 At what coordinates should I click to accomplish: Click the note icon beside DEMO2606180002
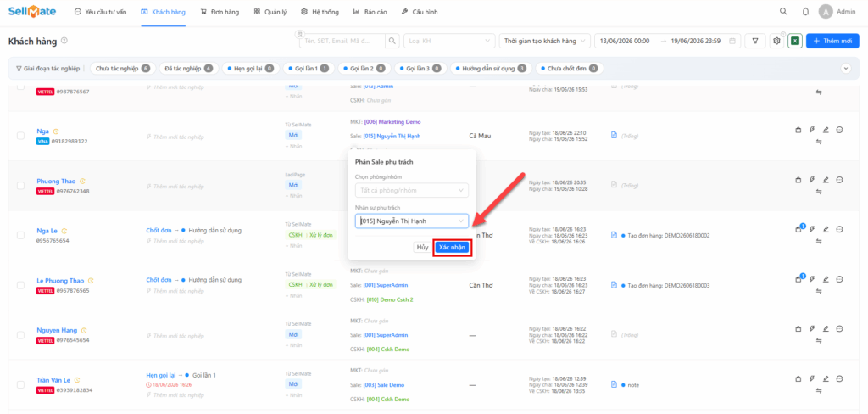614,235
